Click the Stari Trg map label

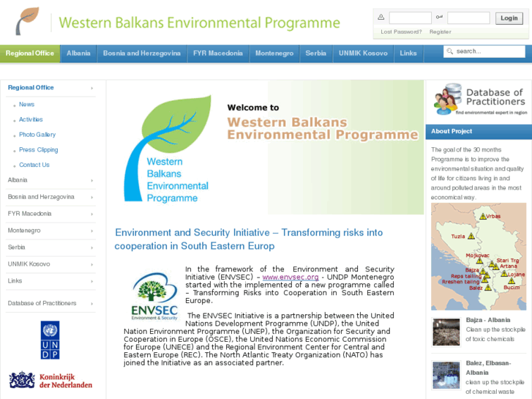tap(508, 261)
